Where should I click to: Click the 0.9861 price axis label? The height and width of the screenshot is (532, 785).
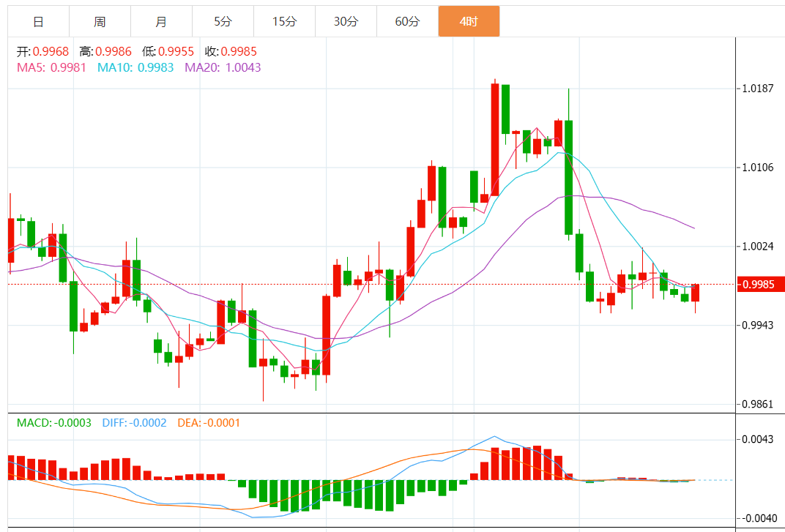pos(757,404)
